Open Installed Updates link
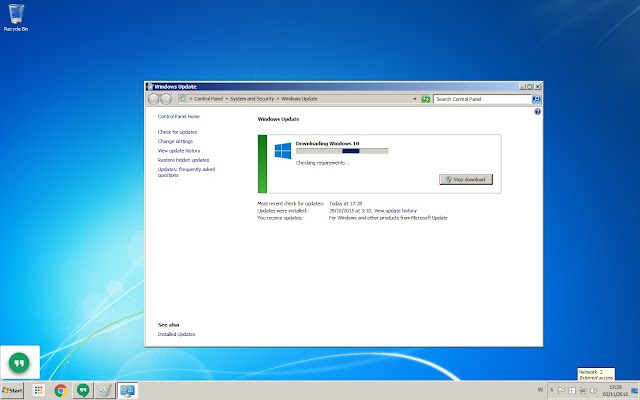640x400 pixels. [176, 334]
